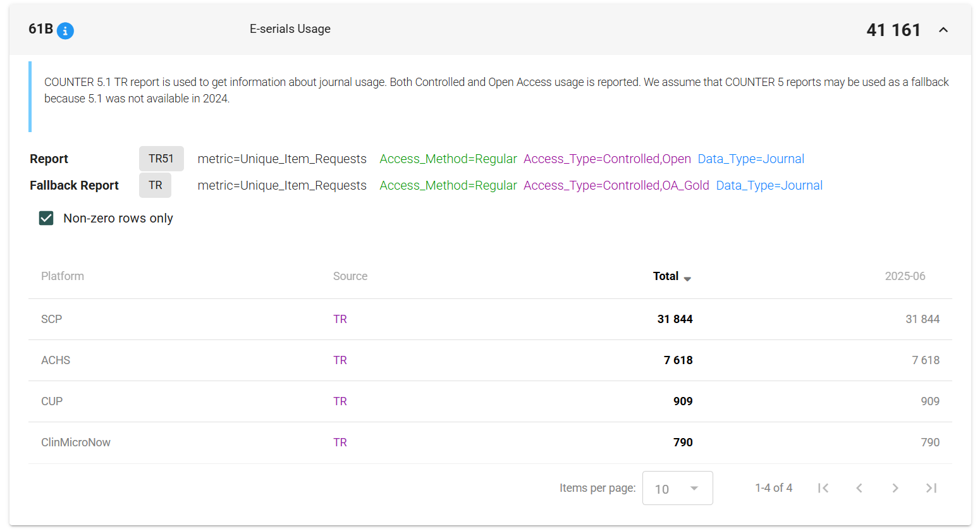Go to the previous page
The image size is (980, 531).
pos(859,488)
